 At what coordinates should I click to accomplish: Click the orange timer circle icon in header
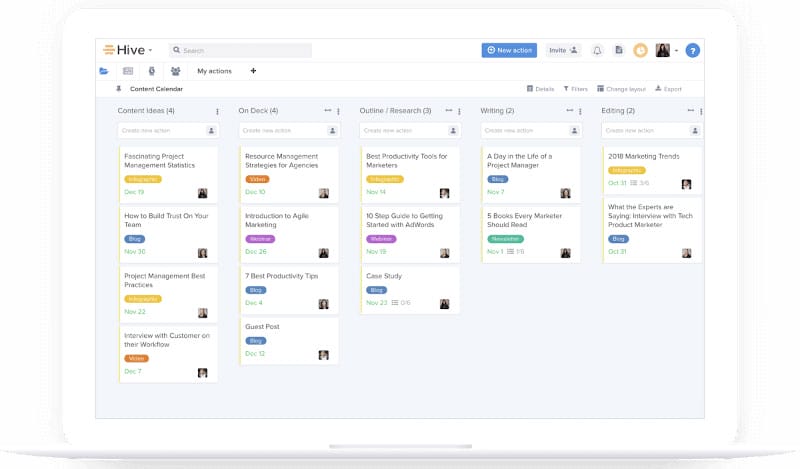coord(640,50)
